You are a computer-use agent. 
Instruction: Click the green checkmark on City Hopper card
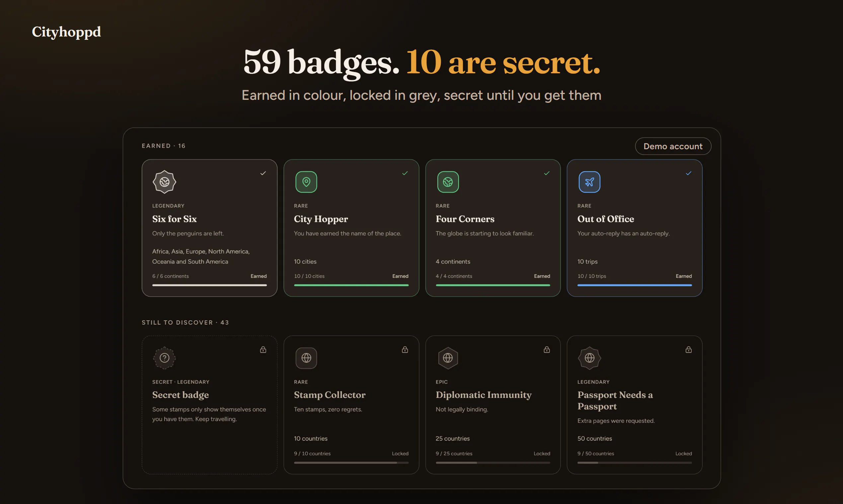coord(405,173)
